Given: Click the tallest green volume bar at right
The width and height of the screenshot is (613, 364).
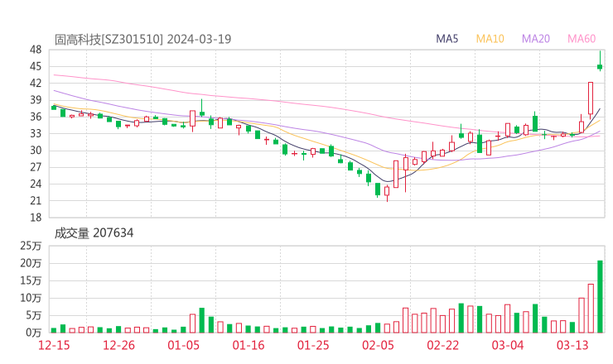Looking at the screenshot, I should pyautogui.click(x=600, y=297).
